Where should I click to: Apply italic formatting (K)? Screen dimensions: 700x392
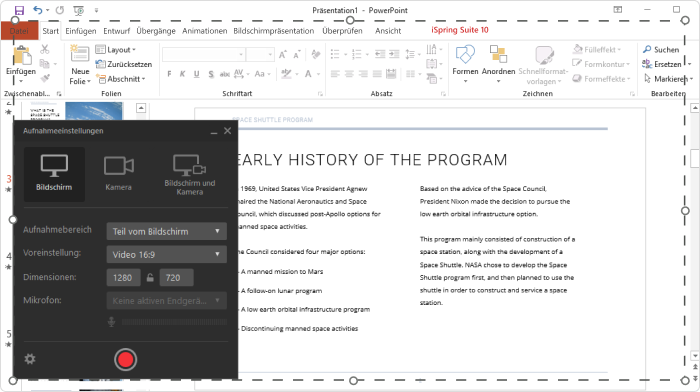point(182,74)
